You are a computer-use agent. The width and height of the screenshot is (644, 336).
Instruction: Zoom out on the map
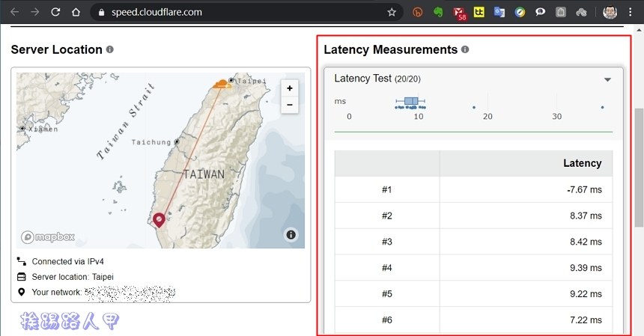pos(290,106)
